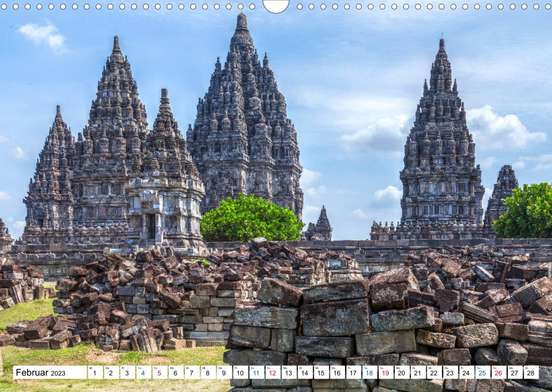Select Saturday 18 in blue
552x392 pixels.
pos(369,372)
